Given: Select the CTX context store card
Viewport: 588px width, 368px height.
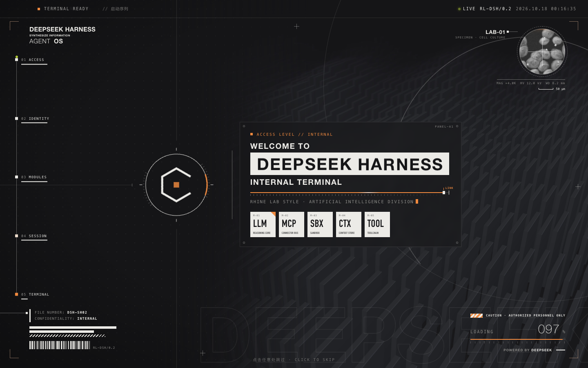Looking at the screenshot, I should pos(349,224).
